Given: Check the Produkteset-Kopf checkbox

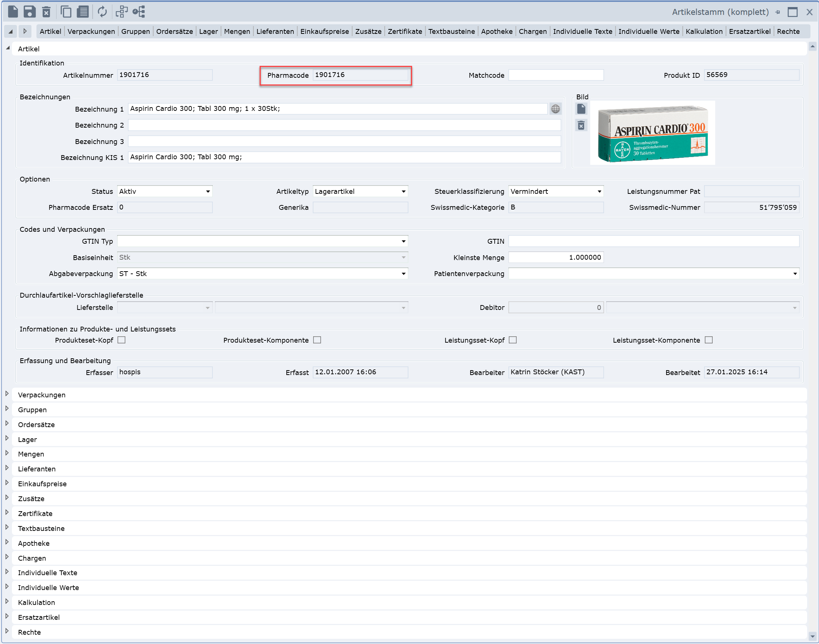Looking at the screenshot, I should pos(121,340).
